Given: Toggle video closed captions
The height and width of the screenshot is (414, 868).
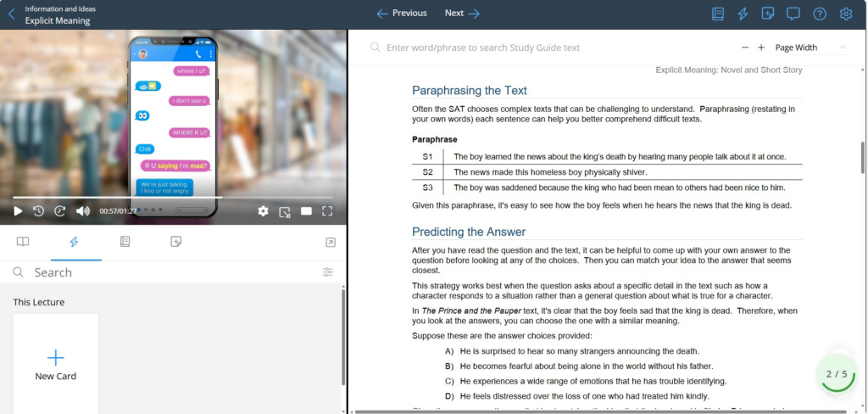Looking at the screenshot, I should coord(306,211).
